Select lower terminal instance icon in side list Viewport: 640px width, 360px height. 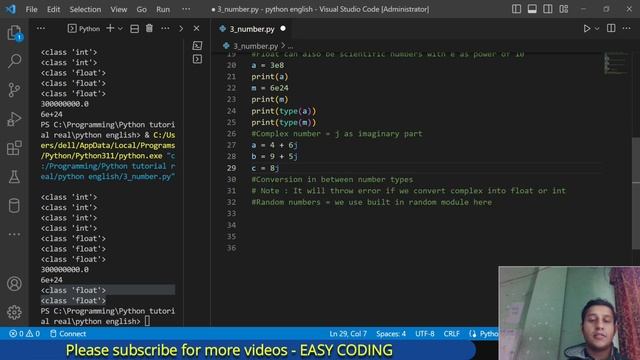coord(197,60)
